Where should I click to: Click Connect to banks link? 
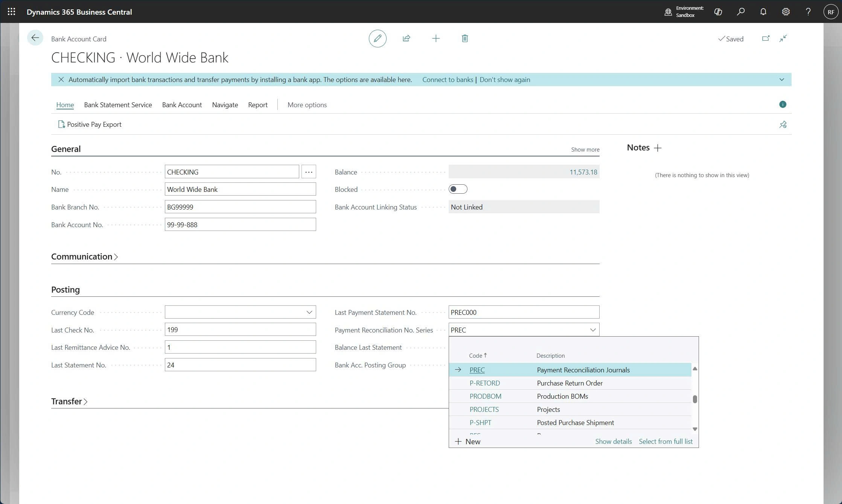(x=448, y=80)
